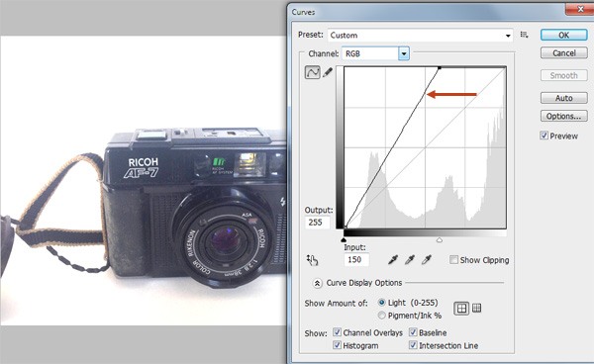Select the pencil draw-curve tool

[328, 72]
